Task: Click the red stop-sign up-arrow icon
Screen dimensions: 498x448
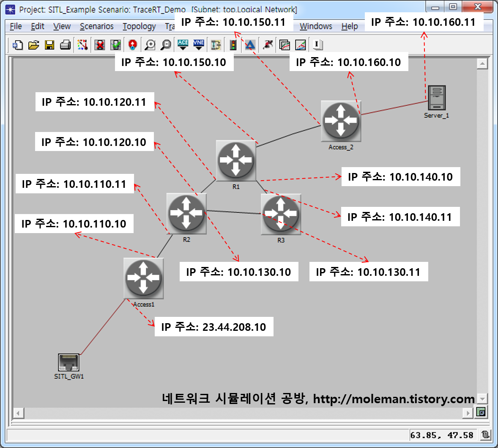Action: pyautogui.click(x=133, y=45)
